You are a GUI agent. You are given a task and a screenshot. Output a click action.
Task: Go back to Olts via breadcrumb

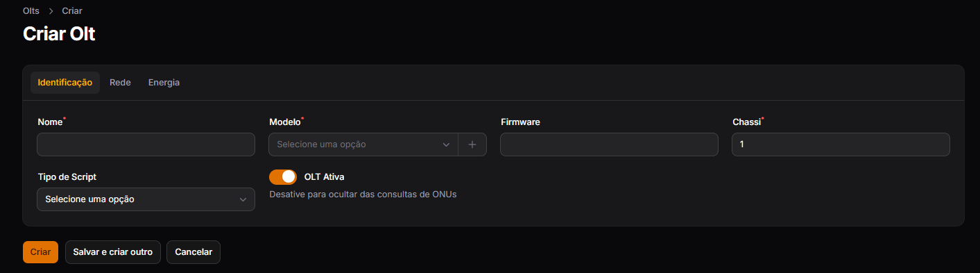[x=31, y=11]
